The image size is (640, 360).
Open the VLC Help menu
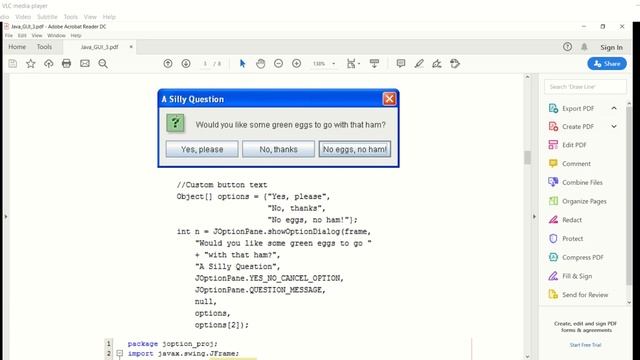(x=109, y=17)
